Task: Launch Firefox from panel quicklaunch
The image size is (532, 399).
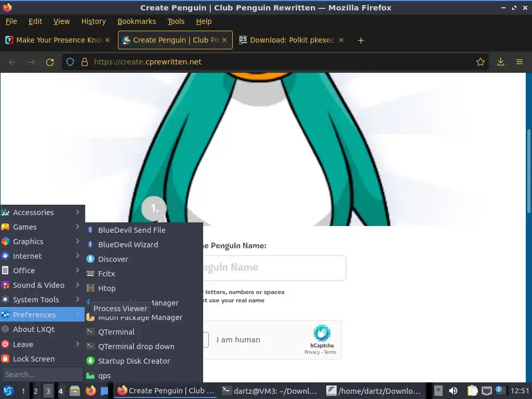Action: 90,391
